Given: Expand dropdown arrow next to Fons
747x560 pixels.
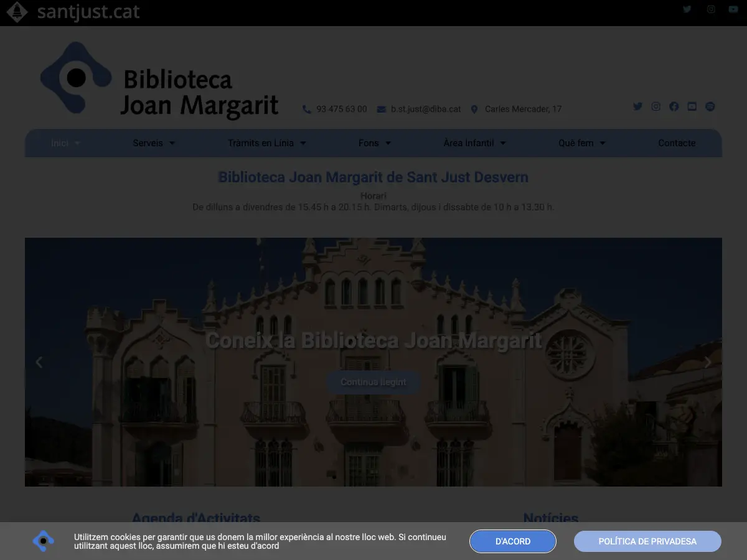Looking at the screenshot, I should [x=388, y=143].
